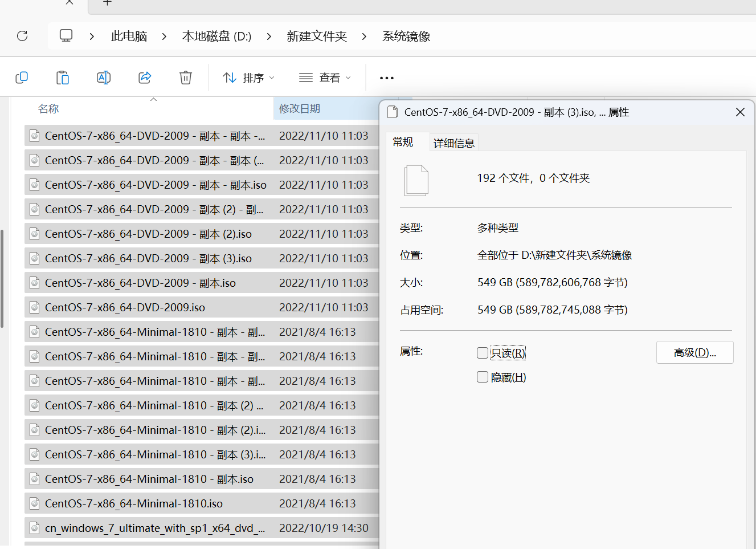
Task: Select file CentOS-7-x86_64-DVD-2009 - 副本 (2).iso
Action: coord(202,234)
